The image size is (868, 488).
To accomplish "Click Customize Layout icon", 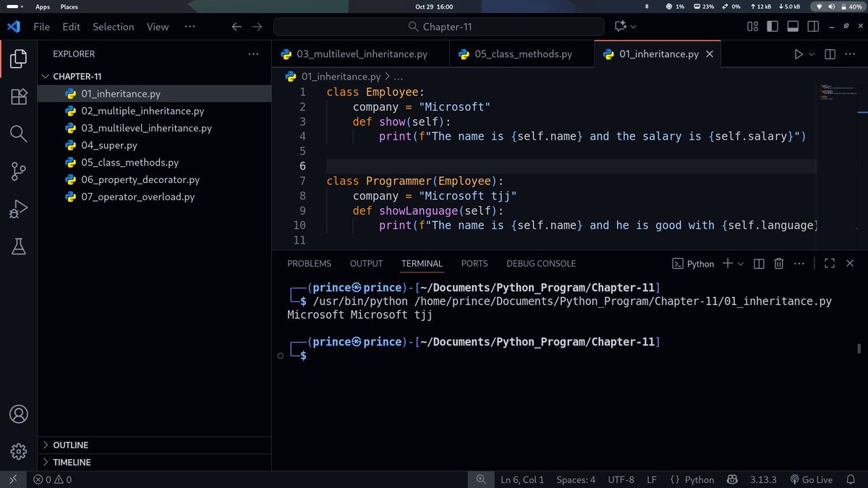I will (x=752, y=27).
